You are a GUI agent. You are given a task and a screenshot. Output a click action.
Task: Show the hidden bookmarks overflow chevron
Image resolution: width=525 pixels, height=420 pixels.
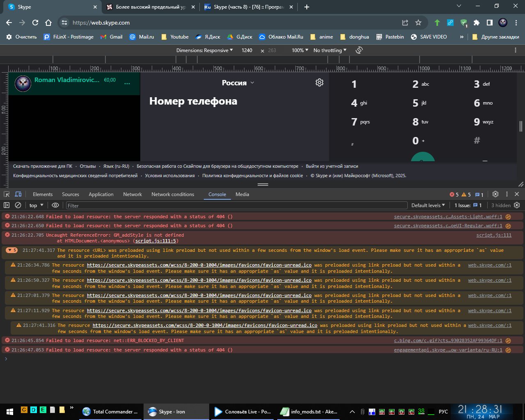[461, 37]
